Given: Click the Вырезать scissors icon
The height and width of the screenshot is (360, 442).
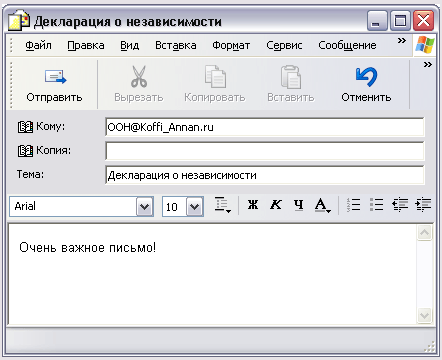Looking at the screenshot, I should tap(139, 77).
